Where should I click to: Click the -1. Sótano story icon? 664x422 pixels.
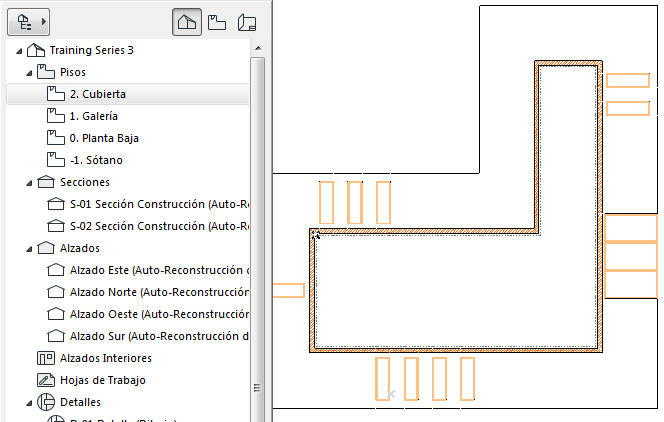(x=56, y=160)
